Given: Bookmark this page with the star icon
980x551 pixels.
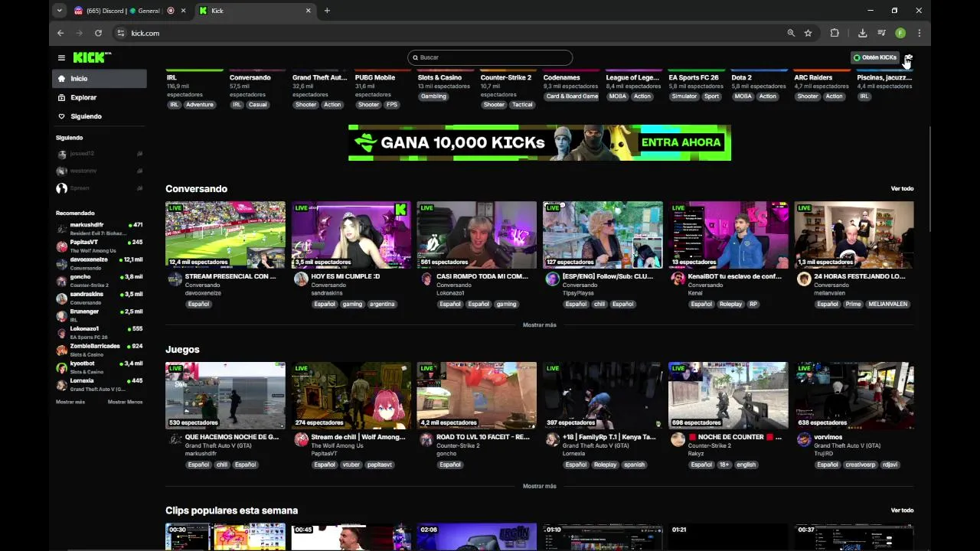Looking at the screenshot, I should 808,33.
